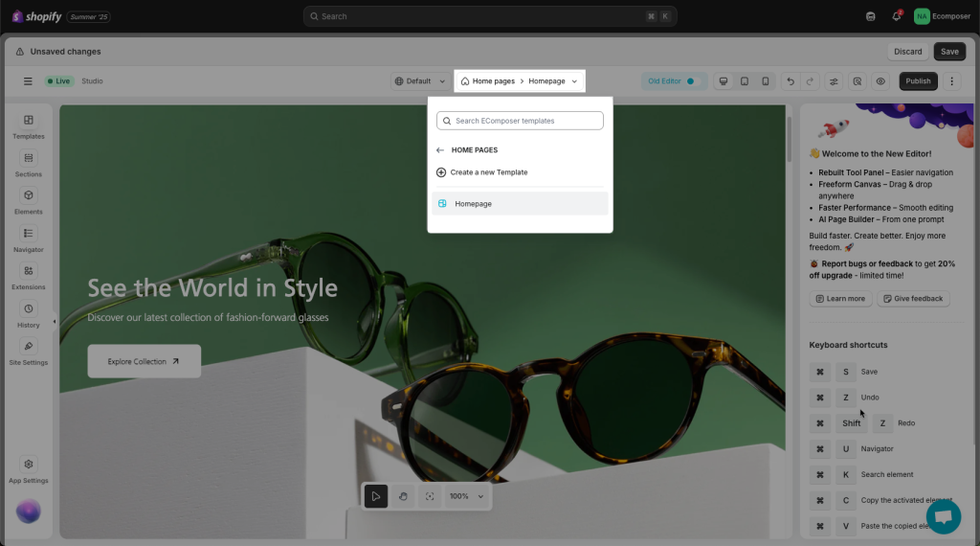Switch to desktop device preview
This screenshot has width=980, height=546.
coord(724,81)
